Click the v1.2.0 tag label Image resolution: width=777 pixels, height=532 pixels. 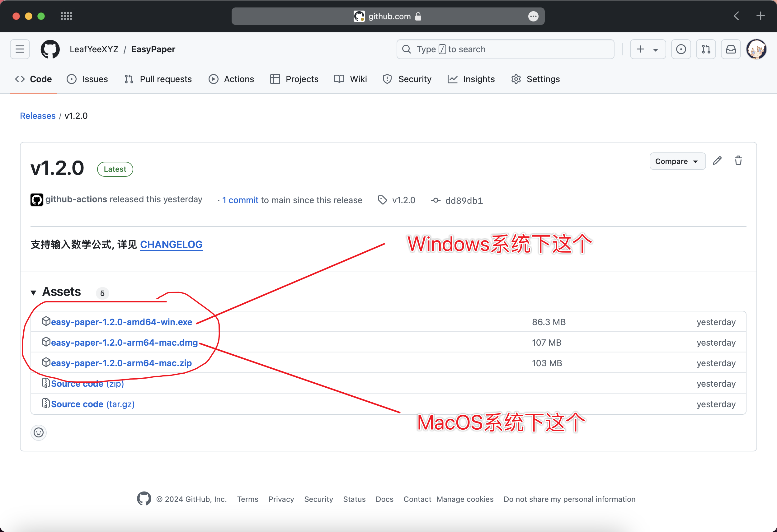403,200
